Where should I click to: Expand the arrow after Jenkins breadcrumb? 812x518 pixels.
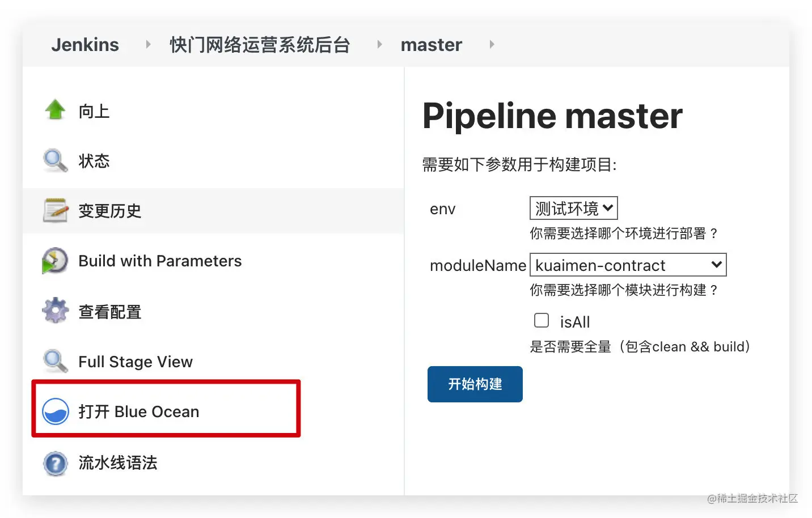point(148,44)
